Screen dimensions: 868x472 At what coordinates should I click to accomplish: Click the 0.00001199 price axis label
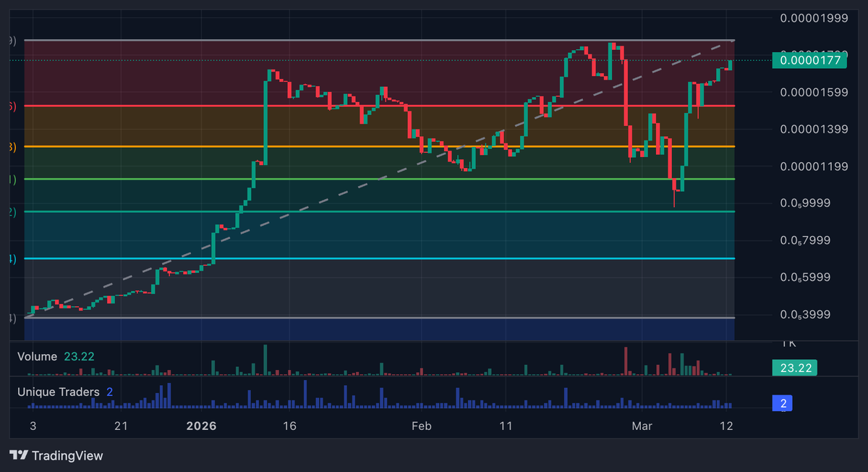point(814,167)
